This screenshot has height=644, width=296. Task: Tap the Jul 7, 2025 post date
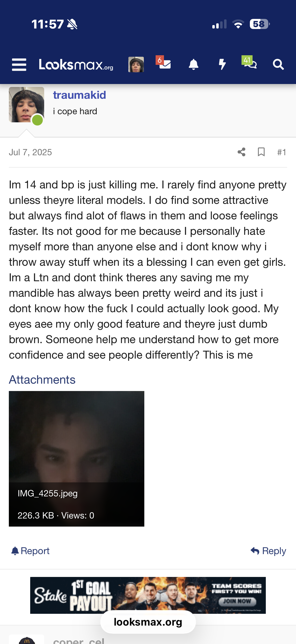30,152
